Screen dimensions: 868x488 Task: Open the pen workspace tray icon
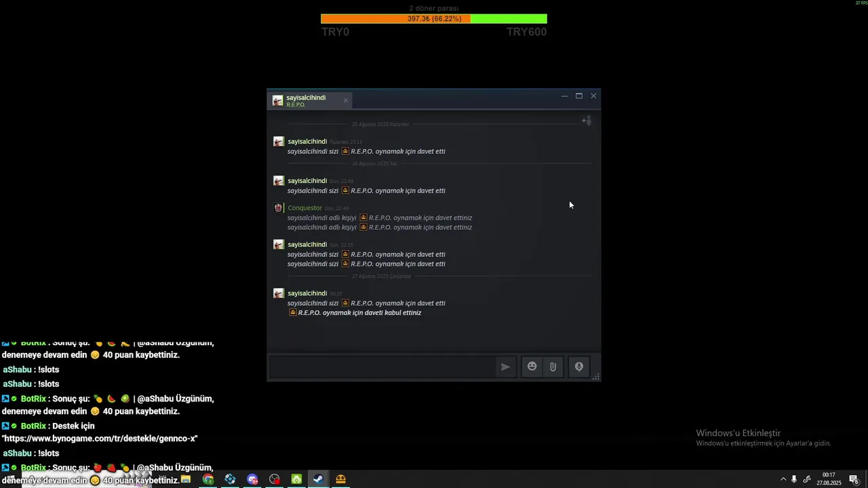(x=807, y=479)
